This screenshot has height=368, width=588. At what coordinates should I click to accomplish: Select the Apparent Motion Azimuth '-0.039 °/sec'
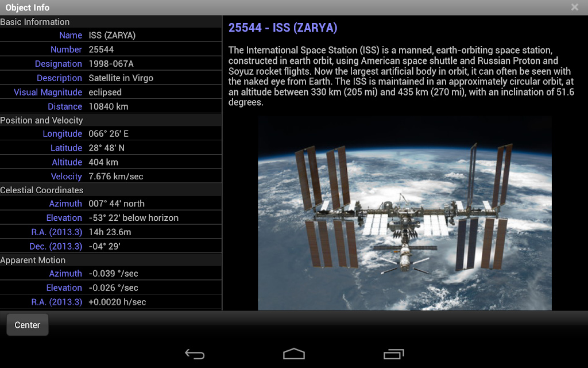(x=113, y=273)
